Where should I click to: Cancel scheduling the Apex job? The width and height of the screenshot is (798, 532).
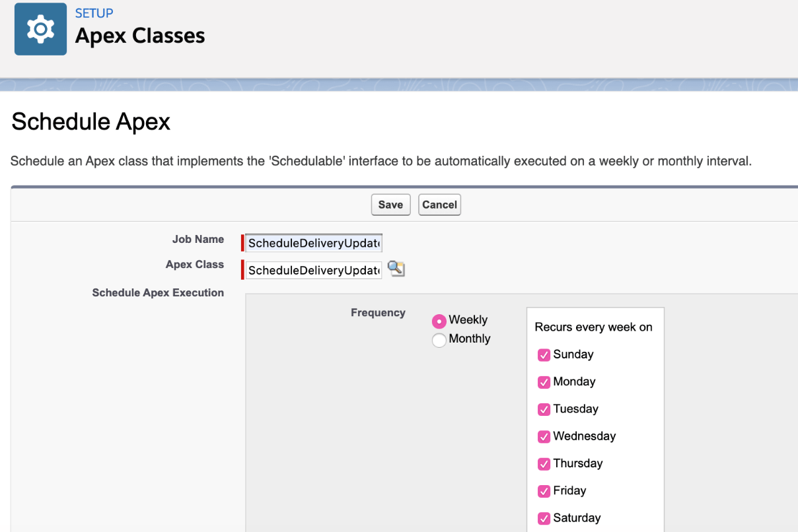(x=439, y=205)
